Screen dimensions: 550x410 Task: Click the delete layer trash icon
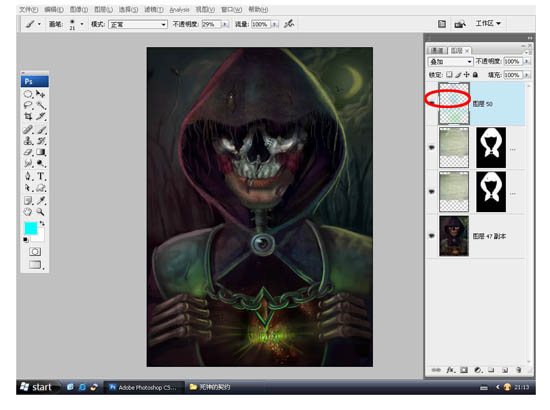click(x=519, y=370)
